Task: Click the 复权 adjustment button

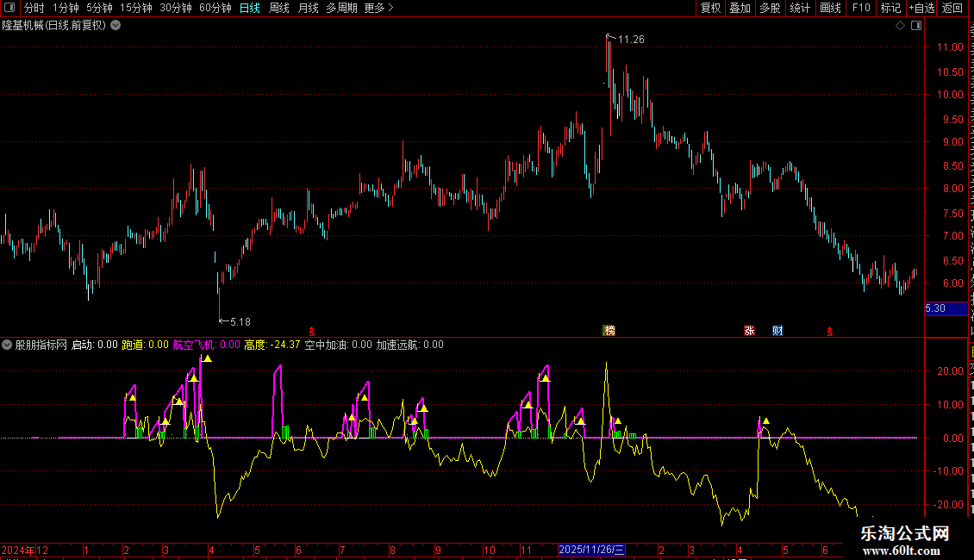Action: pos(710,8)
